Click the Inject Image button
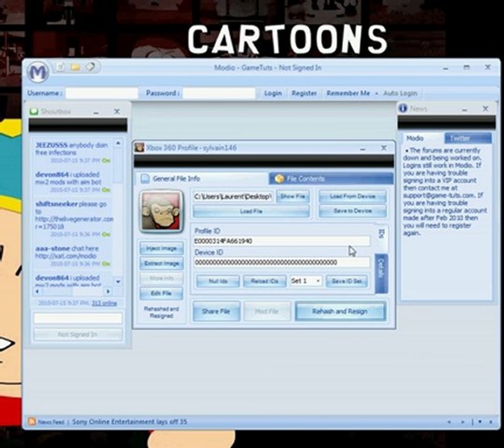The height and width of the screenshot is (448, 504). [161, 248]
